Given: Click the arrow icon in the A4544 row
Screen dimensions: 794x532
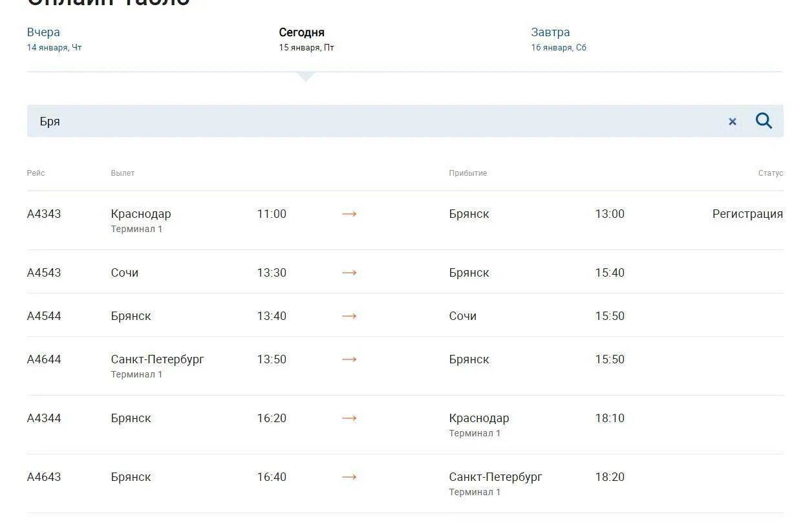Looking at the screenshot, I should 349,316.
